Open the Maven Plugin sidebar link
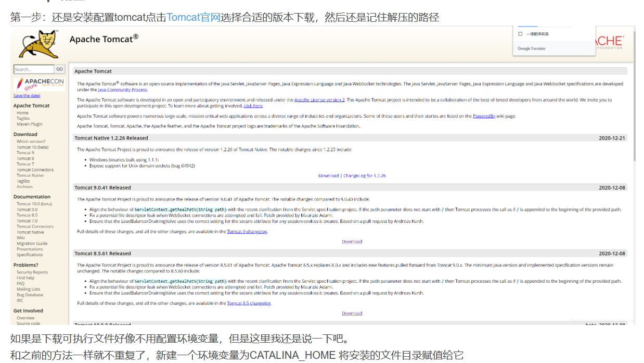644x363 pixels. [x=30, y=124]
